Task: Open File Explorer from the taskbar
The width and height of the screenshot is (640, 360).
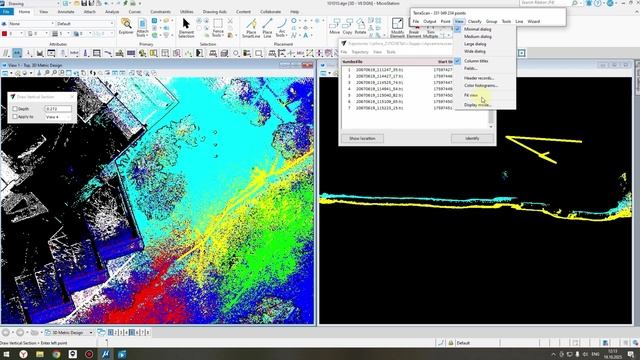Action: point(40,354)
